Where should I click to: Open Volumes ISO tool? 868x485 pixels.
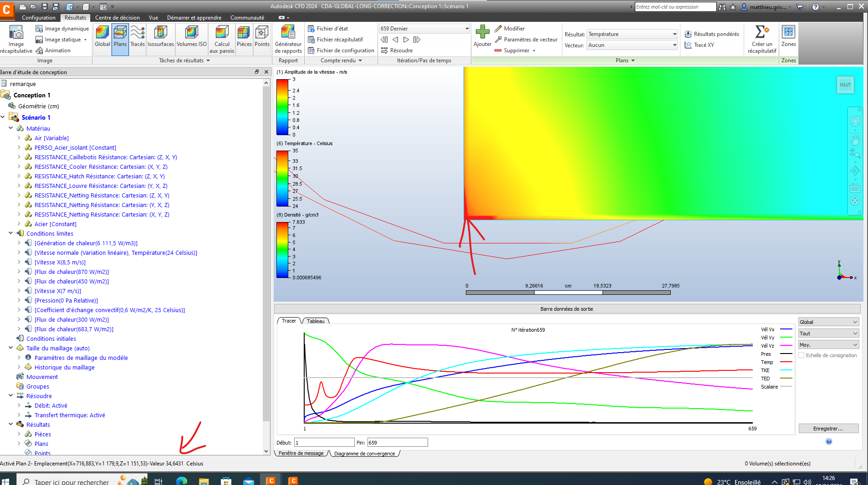coord(192,36)
